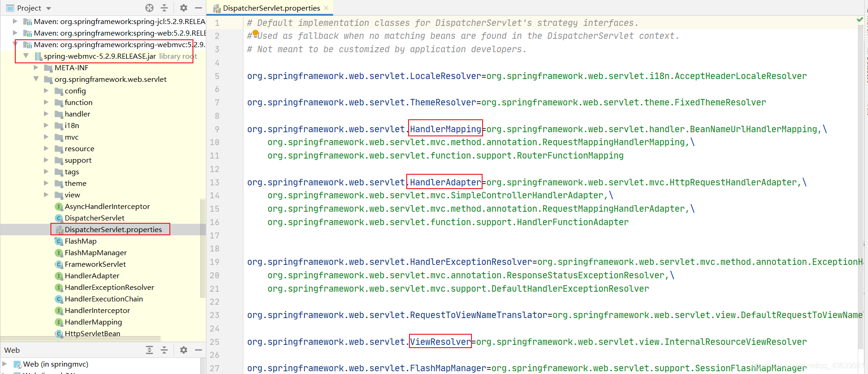Screen dimensions: 868x374
Task: Open HandlerExecutionChain class
Action: (104, 299)
